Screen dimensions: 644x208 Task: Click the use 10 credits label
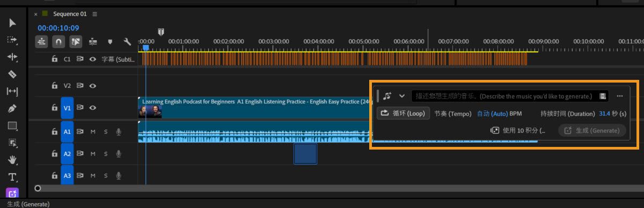[x=524, y=130]
